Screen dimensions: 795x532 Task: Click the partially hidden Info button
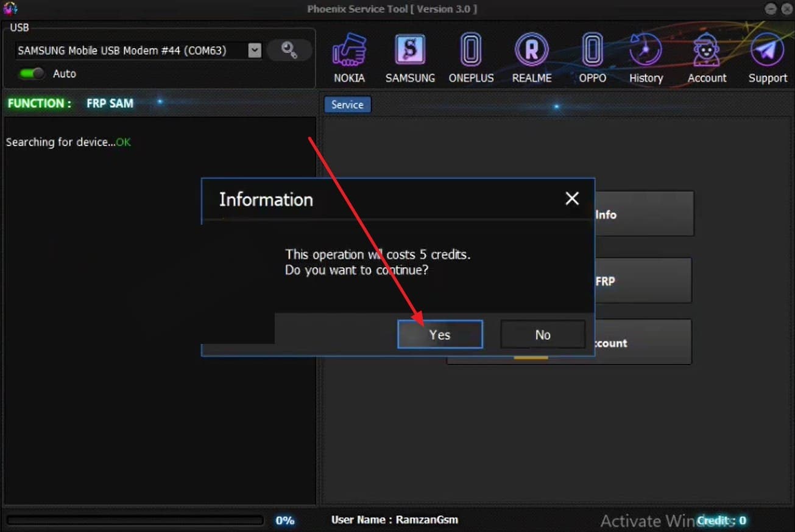tap(643, 214)
